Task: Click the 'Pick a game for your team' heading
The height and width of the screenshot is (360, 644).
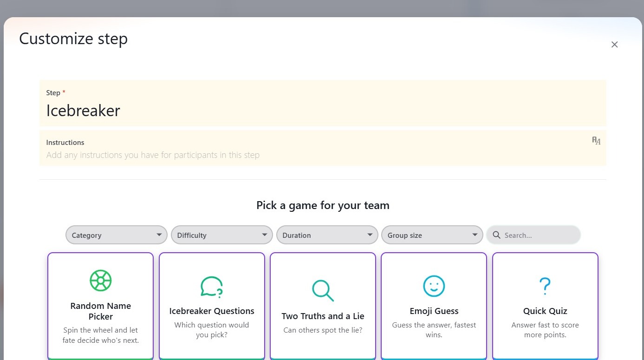Action: 323,205
